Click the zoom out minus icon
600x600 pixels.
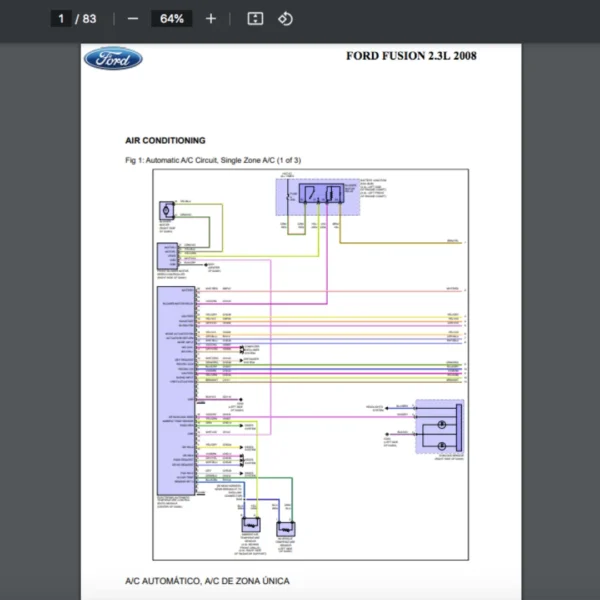point(133,19)
